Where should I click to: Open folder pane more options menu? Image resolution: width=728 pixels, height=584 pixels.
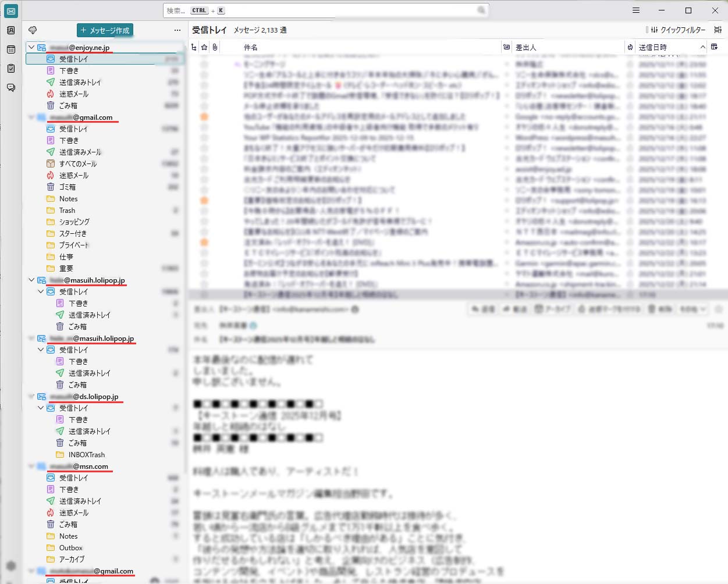click(x=177, y=30)
